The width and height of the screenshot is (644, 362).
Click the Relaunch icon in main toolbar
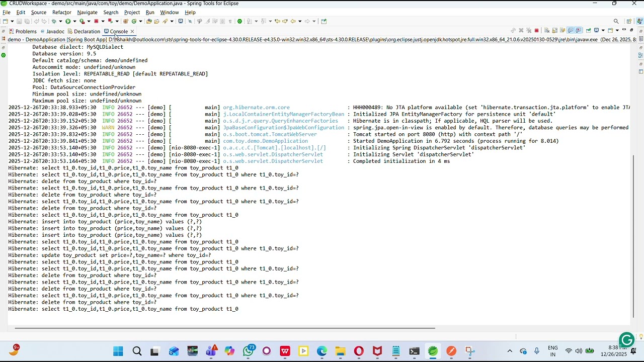pos(110,21)
